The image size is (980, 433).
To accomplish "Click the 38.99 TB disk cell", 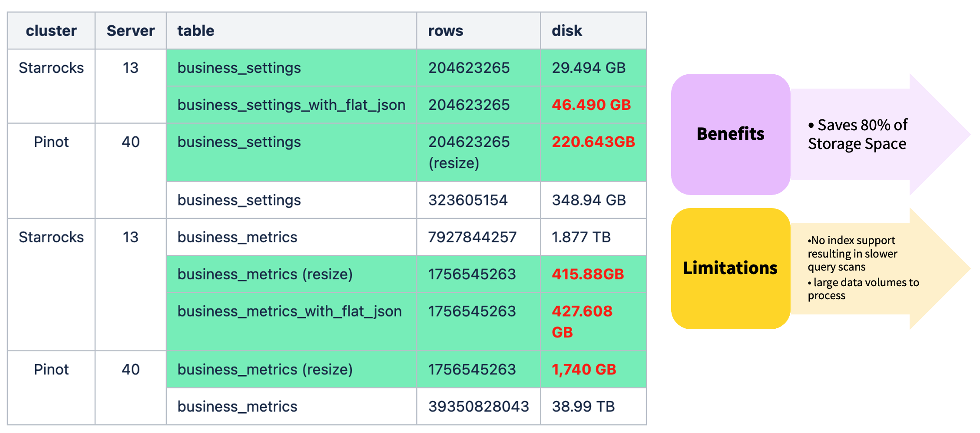I will [x=583, y=407].
